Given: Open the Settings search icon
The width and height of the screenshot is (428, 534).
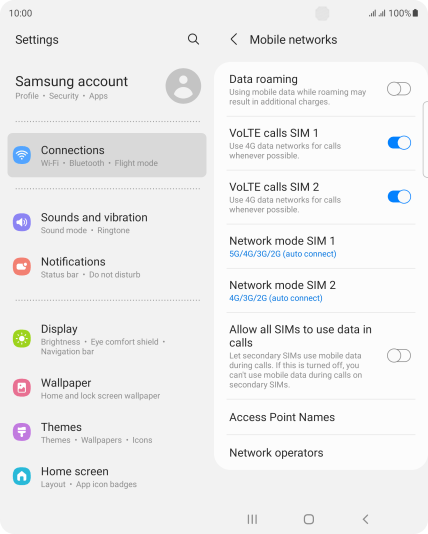Looking at the screenshot, I should click(193, 40).
